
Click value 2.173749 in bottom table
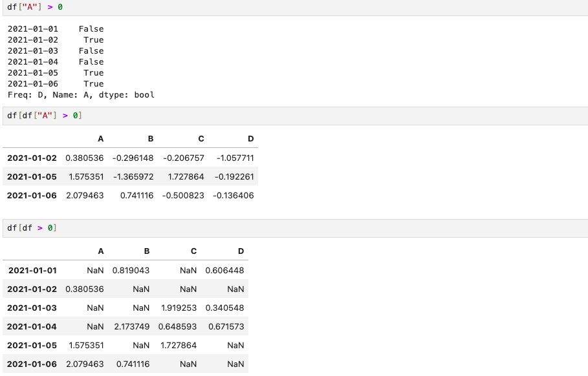point(132,326)
